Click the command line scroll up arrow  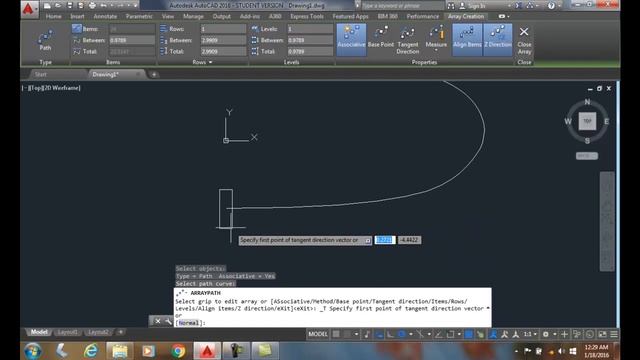pos(488,308)
